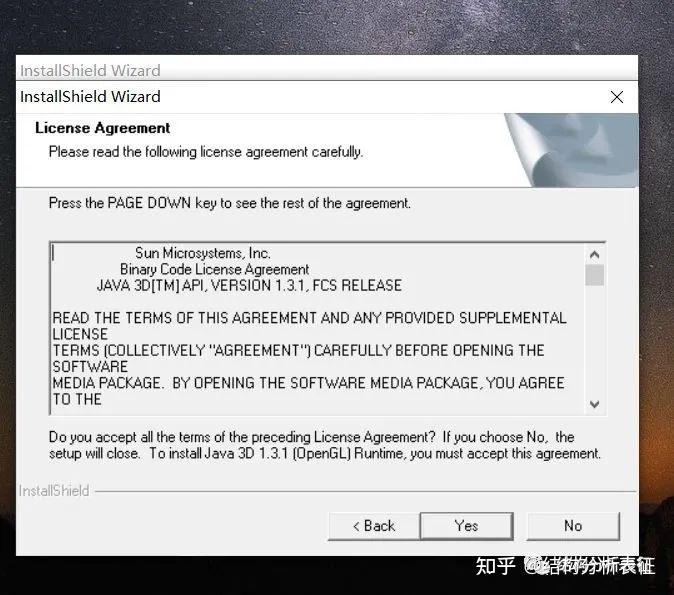The width and height of the screenshot is (674, 595).
Task: Click the inactive background InstallShield Wizard title
Action: coord(90,71)
